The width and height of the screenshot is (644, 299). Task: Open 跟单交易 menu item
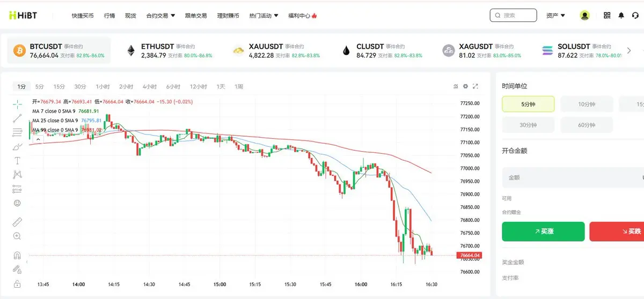[x=196, y=16]
